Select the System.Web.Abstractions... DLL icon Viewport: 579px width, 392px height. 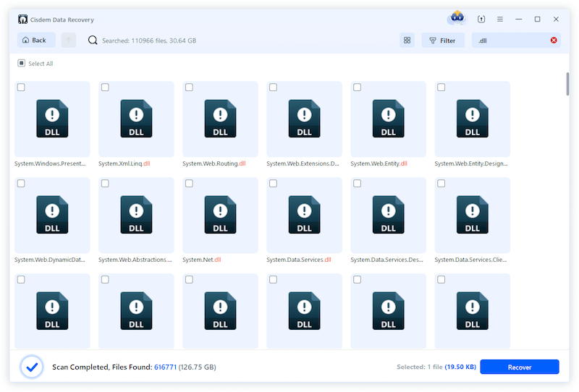[136, 215]
